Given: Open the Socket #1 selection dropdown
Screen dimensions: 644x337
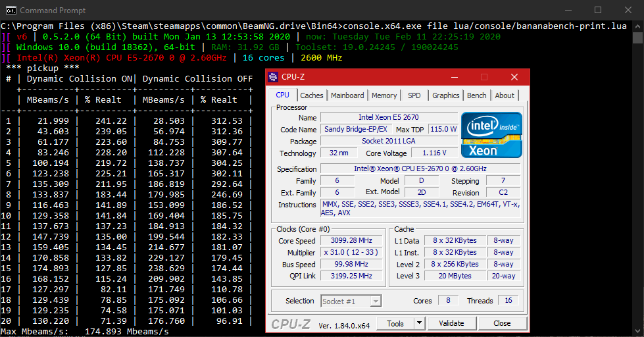Looking at the screenshot, I should 351,301.
